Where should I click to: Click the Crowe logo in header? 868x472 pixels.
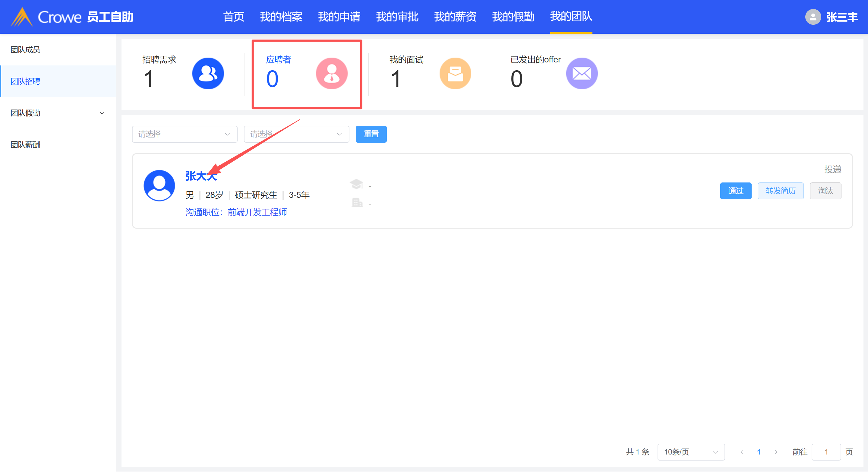[x=46, y=17]
